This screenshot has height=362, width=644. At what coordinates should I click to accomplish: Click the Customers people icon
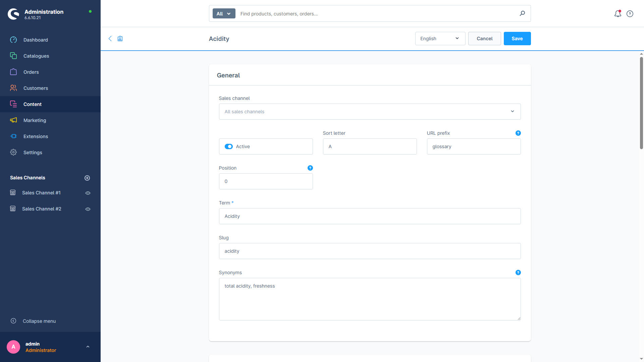13,88
